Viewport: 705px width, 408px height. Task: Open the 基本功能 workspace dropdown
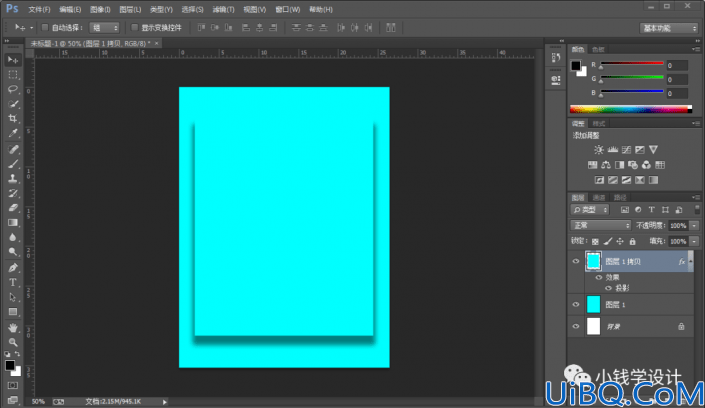(669, 28)
